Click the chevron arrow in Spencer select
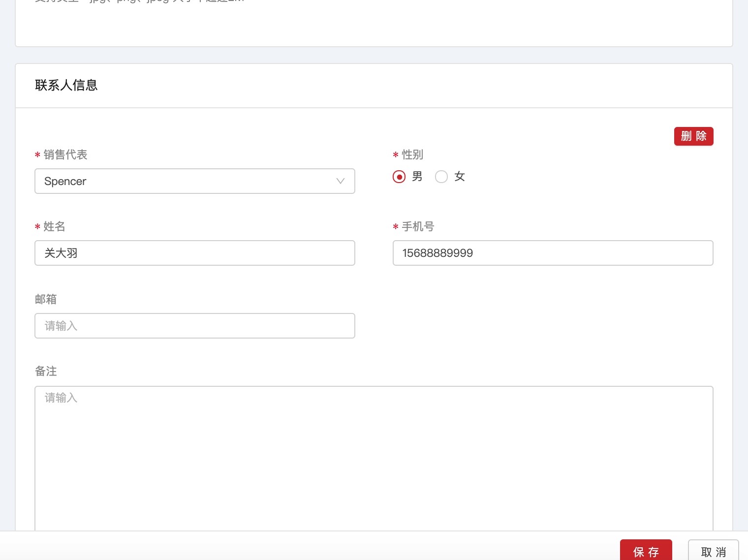This screenshot has height=560, width=748. (x=340, y=181)
